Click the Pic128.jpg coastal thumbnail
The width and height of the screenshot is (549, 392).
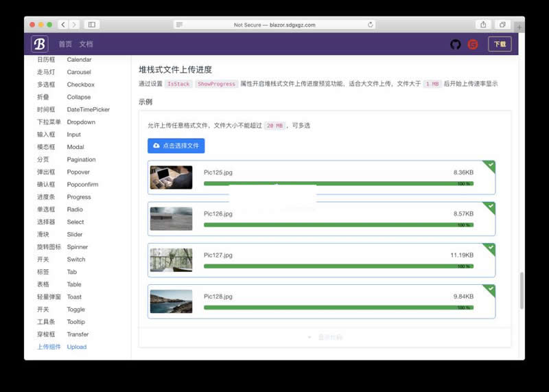(x=171, y=301)
